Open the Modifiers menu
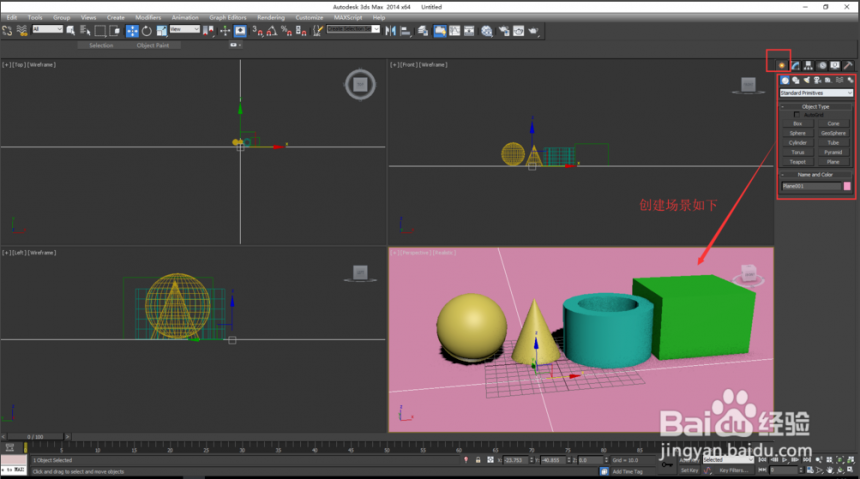 [x=148, y=18]
